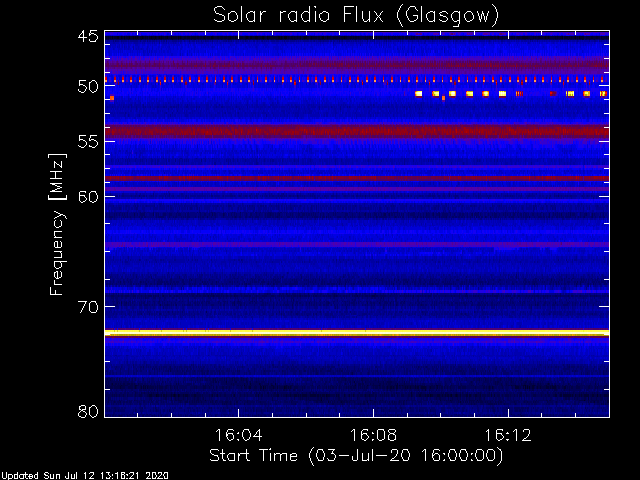Screen dimensions: 640x480
Task: Click the 80 frequency tick label
Action: coord(88,411)
